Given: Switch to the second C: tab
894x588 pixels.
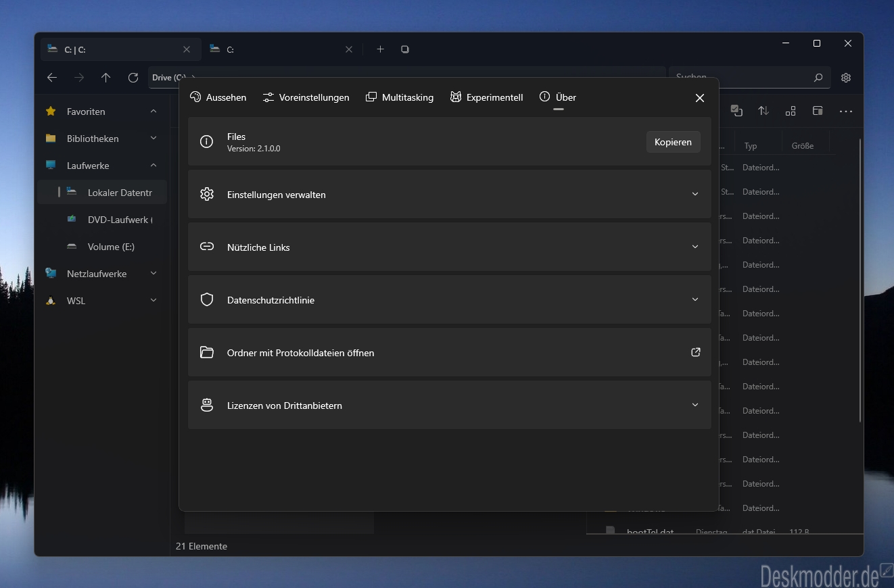Looking at the screenshot, I should click(282, 49).
